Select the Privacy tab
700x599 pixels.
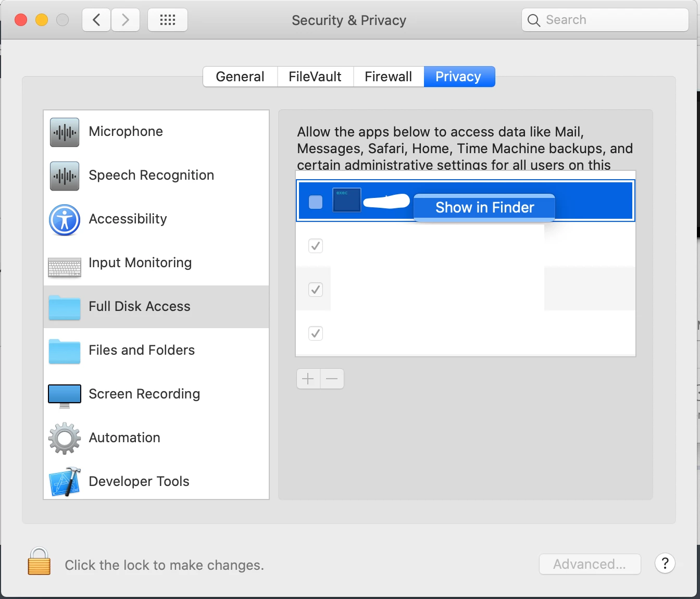point(459,77)
